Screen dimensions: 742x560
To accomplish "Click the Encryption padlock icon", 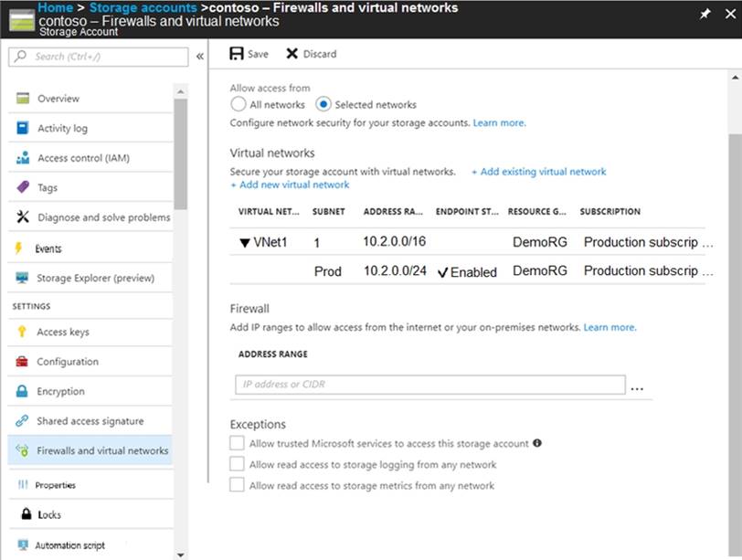I will [x=22, y=391].
